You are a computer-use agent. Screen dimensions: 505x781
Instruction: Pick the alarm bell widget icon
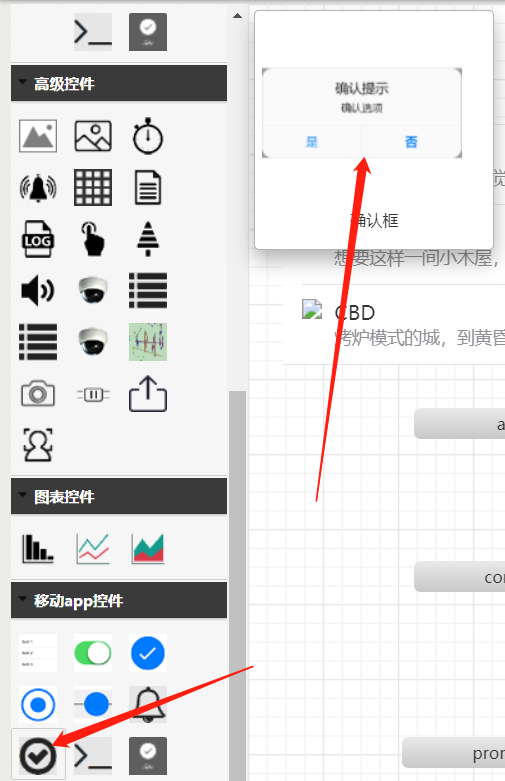click(38, 188)
